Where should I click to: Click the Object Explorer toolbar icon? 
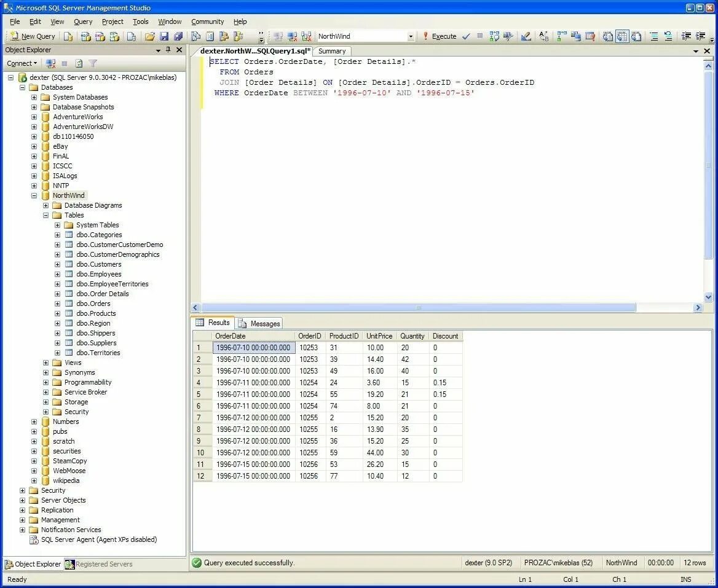point(224,36)
